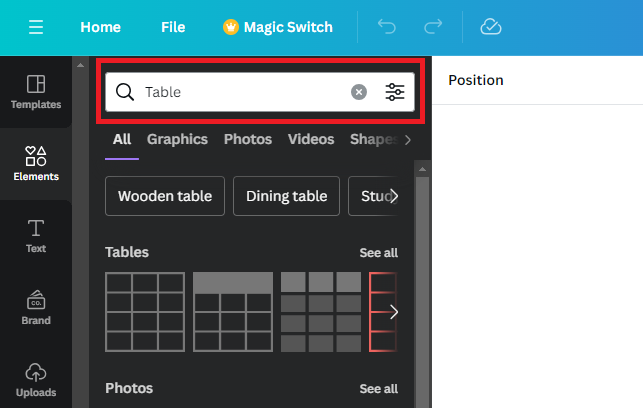
Task: Click the Position panel button
Action: (x=476, y=80)
